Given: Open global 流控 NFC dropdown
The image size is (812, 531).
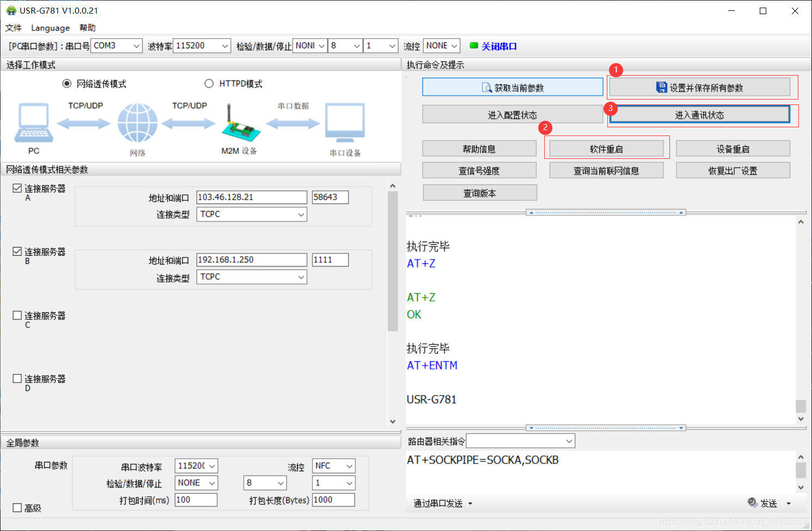Looking at the screenshot, I should click(334, 466).
